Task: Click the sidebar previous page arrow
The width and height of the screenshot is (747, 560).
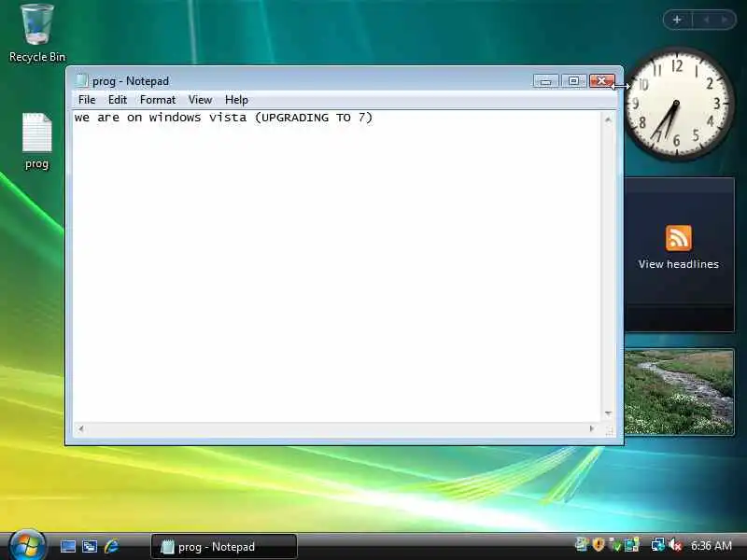Action: pyautogui.click(x=706, y=20)
